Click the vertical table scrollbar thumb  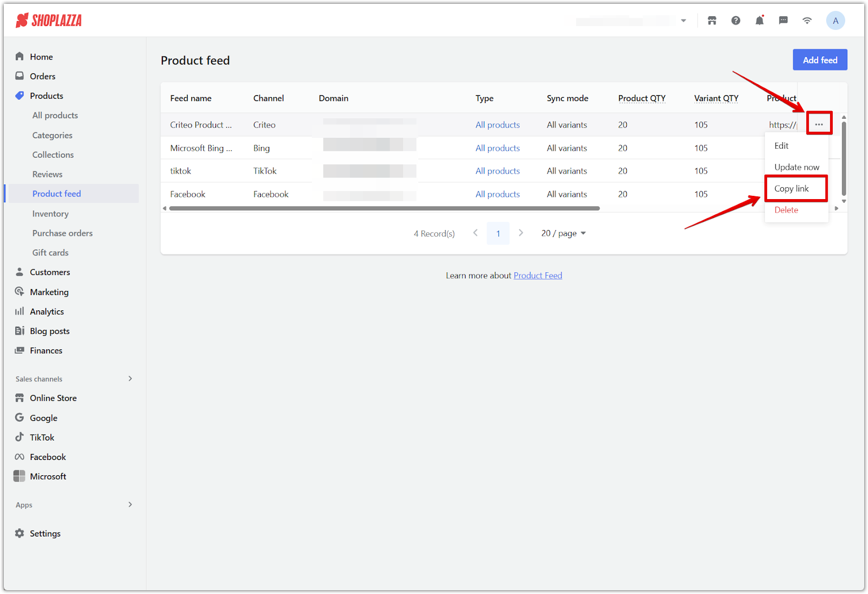pyautogui.click(x=844, y=158)
